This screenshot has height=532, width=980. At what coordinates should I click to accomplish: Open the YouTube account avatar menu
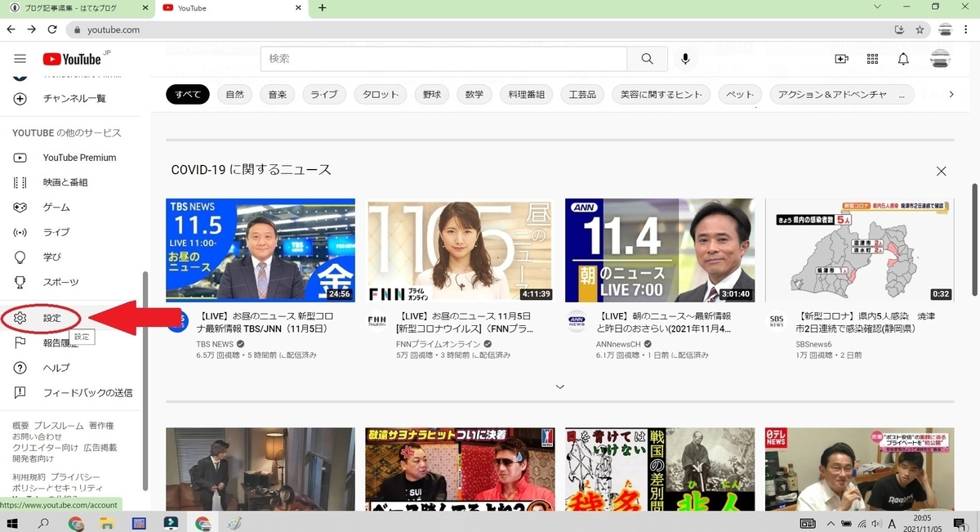pyautogui.click(x=940, y=59)
